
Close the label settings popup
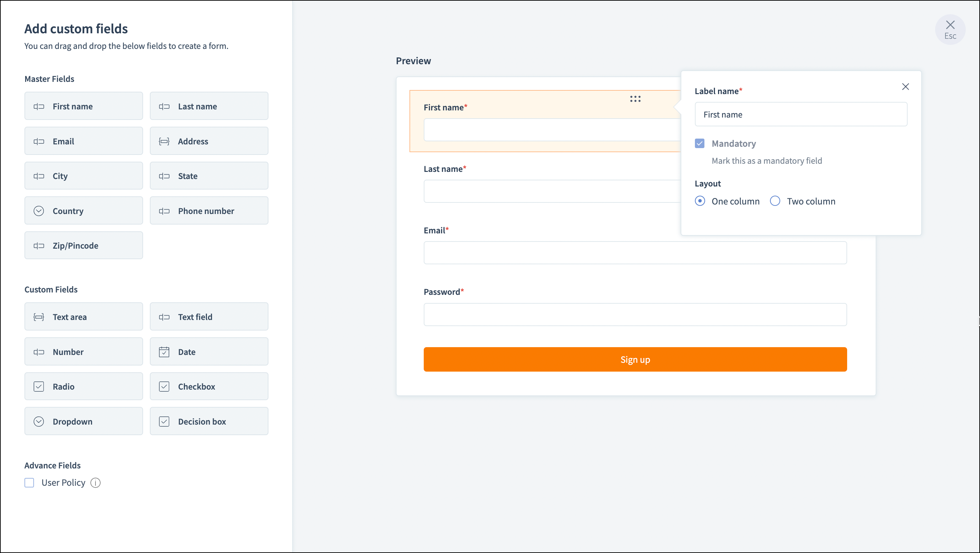[906, 87]
